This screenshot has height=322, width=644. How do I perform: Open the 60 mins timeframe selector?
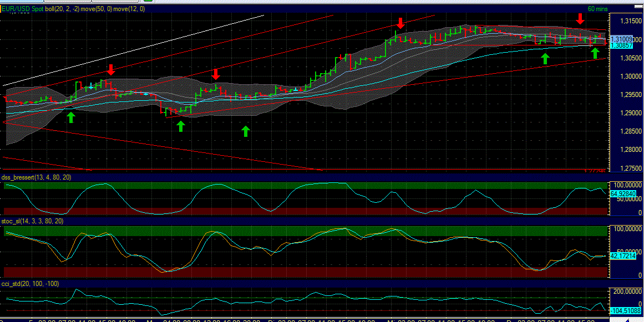coord(596,9)
